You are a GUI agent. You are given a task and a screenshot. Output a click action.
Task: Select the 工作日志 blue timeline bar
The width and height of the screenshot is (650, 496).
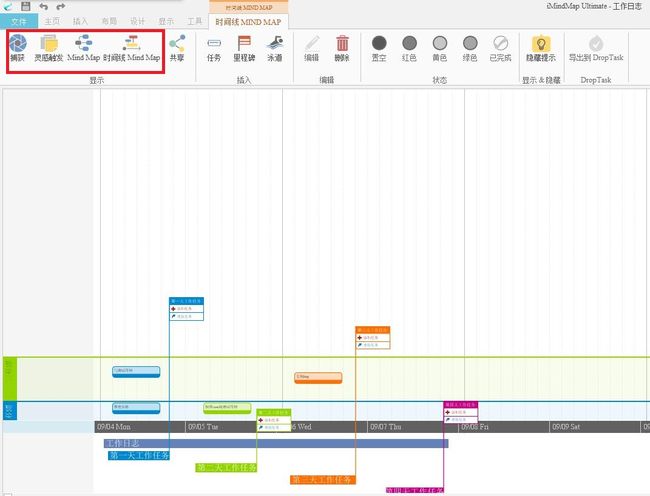[276, 443]
